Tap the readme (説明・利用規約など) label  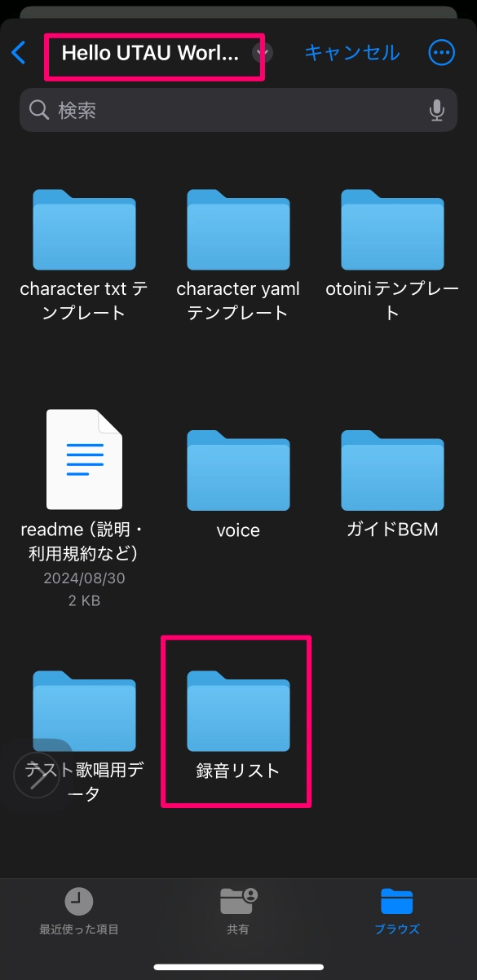[84, 542]
